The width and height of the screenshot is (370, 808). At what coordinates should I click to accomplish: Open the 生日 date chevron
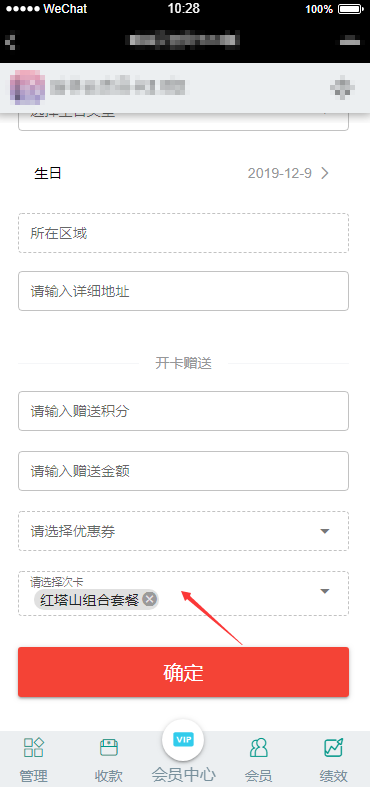pyautogui.click(x=325, y=173)
